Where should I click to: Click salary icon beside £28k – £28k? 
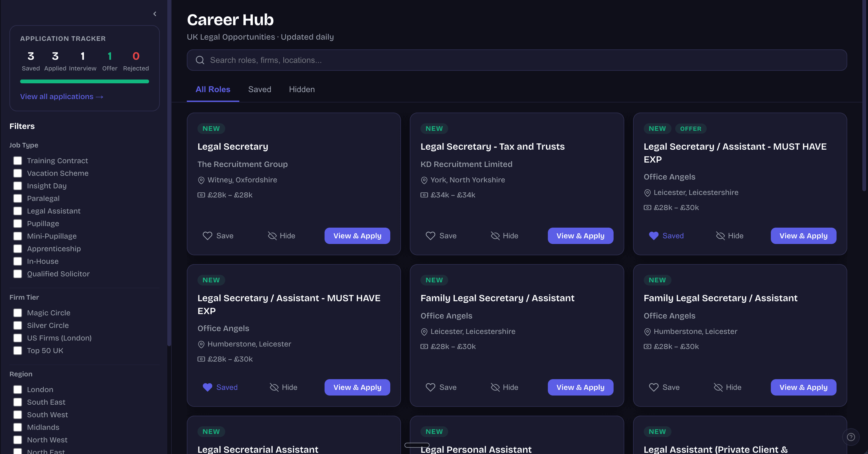[201, 195]
